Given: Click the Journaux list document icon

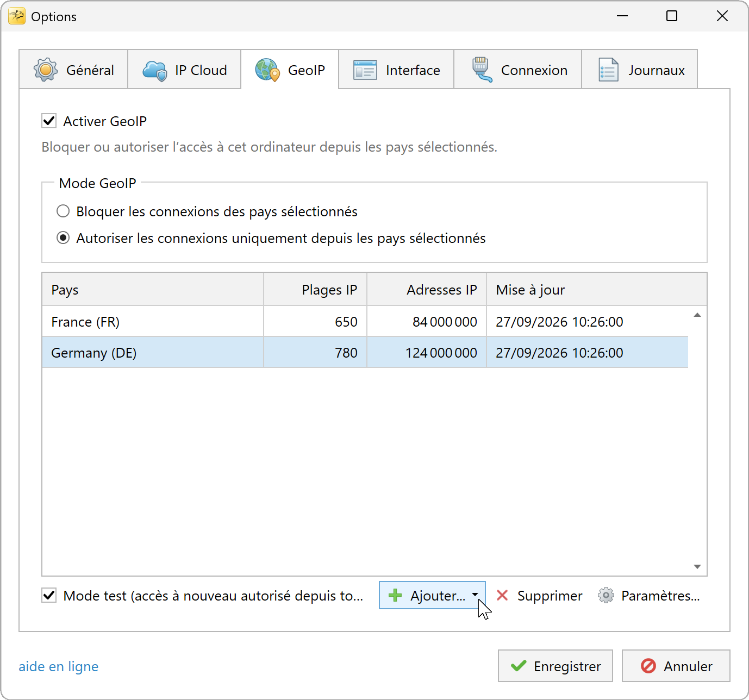Looking at the screenshot, I should [608, 70].
